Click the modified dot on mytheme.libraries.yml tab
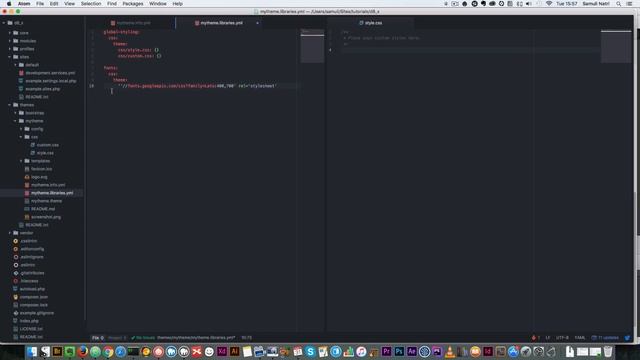Image resolution: width=640 pixels, height=360 pixels. point(257,23)
